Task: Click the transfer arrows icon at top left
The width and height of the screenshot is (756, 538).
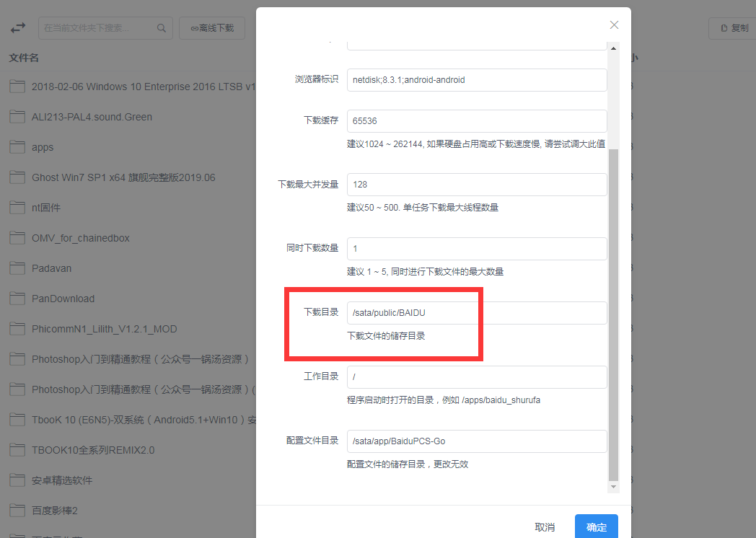Action: (17, 28)
